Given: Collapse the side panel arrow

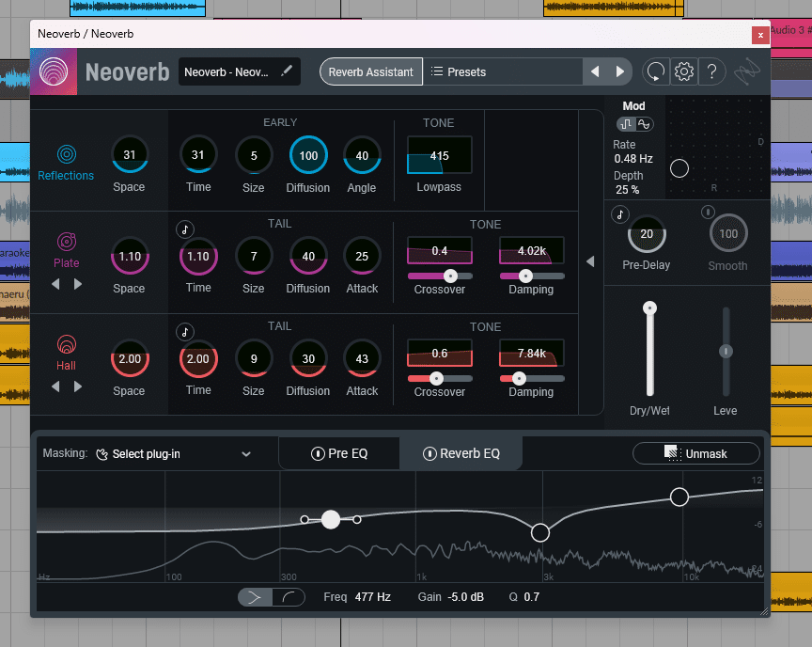Looking at the screenshot, I should click(590, 261).
